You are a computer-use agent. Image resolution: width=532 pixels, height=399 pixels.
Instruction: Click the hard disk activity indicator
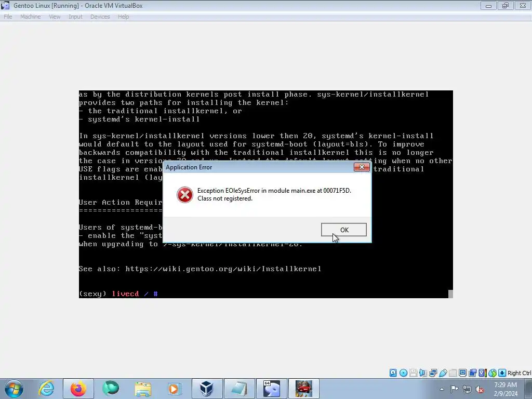[393, 373]
